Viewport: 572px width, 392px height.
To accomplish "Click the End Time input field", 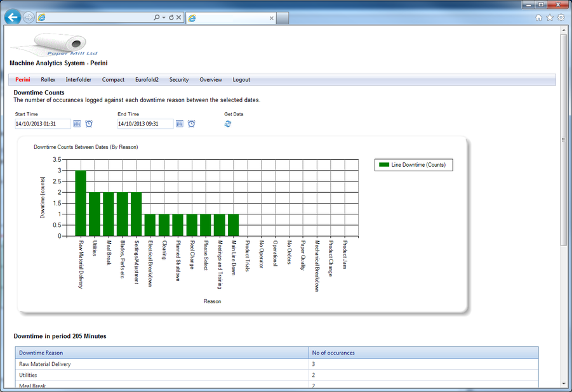I will (x=145, y=124).
